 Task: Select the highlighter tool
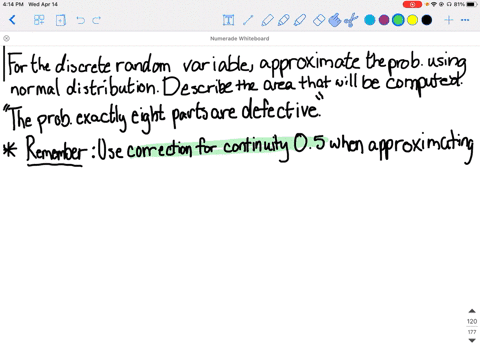(x=300, y=20)
